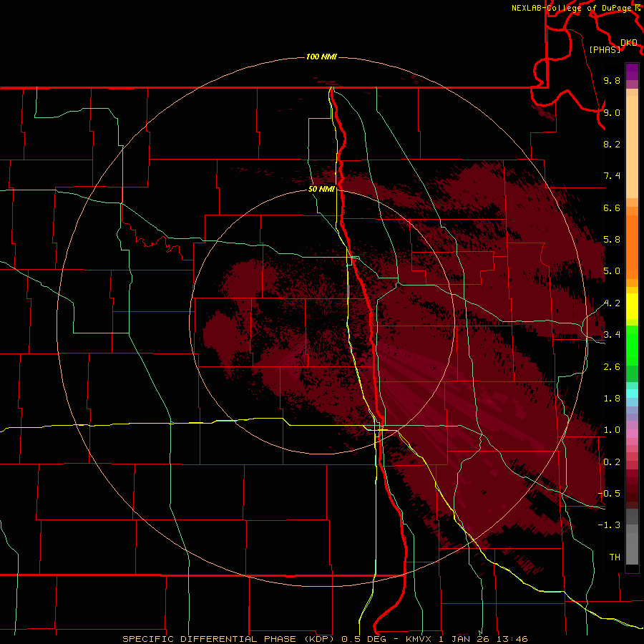Click the 9.8 color scale value
The image size is (644, 644).
tap(612, 80)
